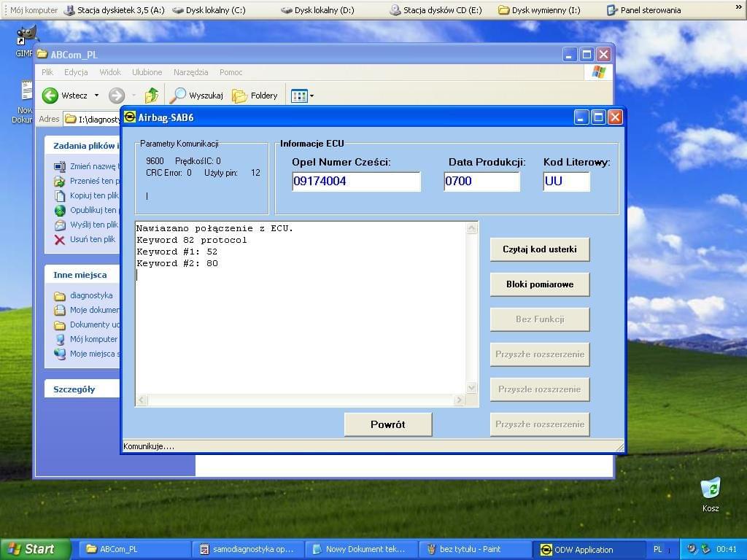Open Dokumenty udostępnione shared folder link
The image size is (747, 560).
click(x=86, y=324)
